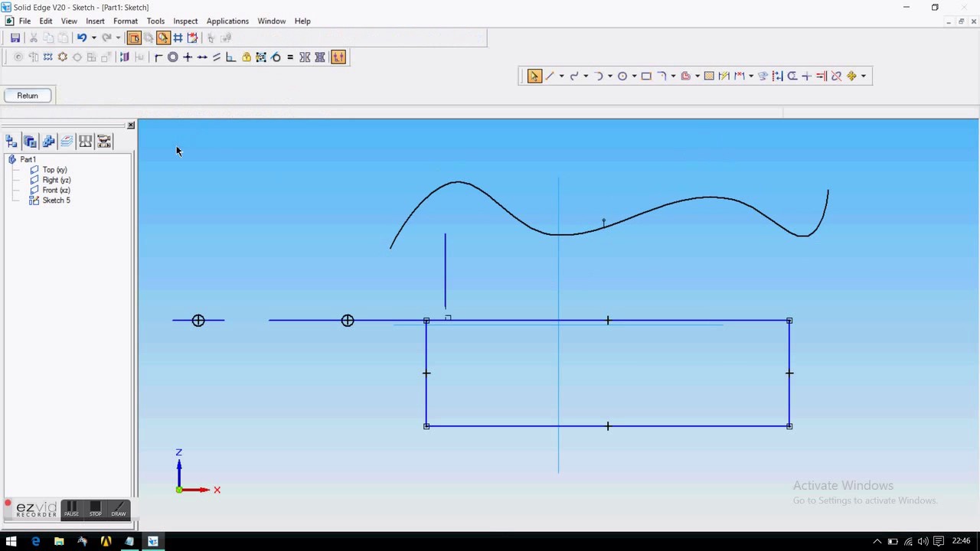980x551 pixels.
Task: Click the Save icon in the main toolbar
Action: 15,37
